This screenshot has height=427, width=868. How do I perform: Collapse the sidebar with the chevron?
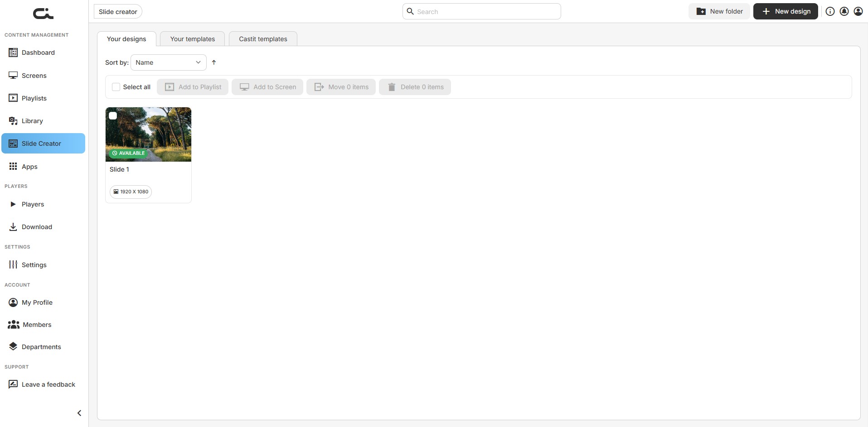tap(79, 413)
